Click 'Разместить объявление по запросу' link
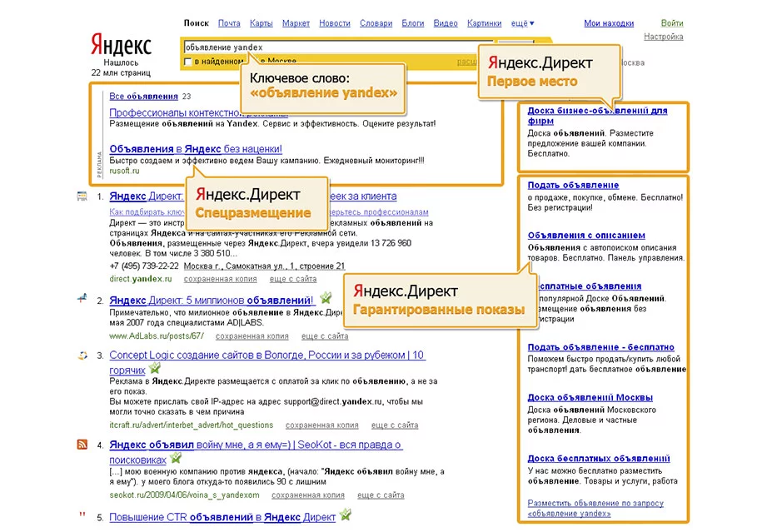The height and width of the screenshot is (532, 767). tap(595, 508)
